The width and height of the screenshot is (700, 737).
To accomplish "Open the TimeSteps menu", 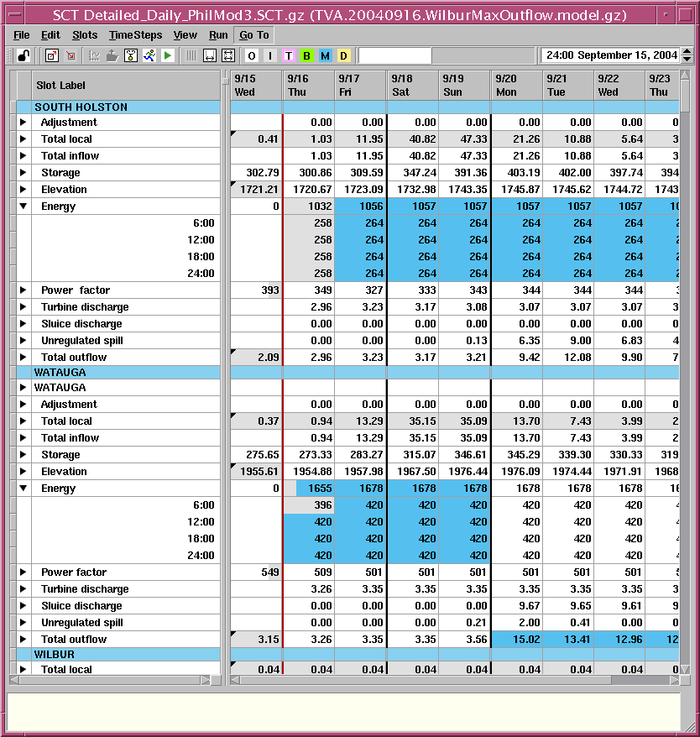I will [135, 35].
